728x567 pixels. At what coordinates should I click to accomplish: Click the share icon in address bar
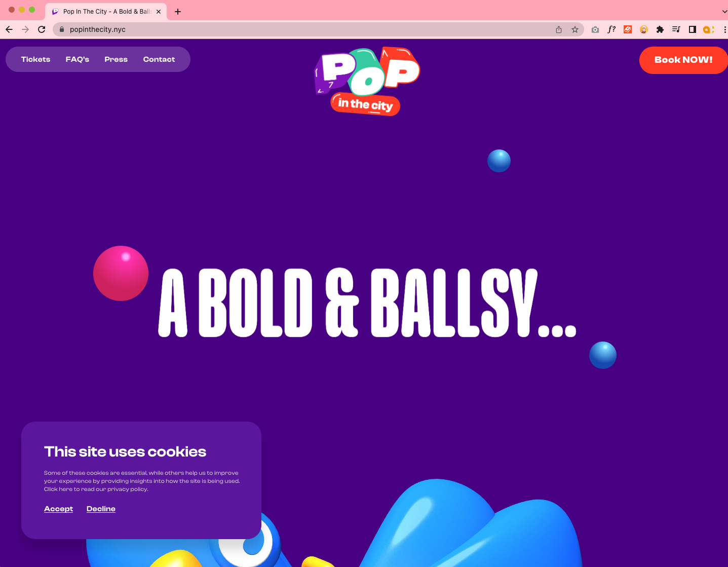[559, 29]
